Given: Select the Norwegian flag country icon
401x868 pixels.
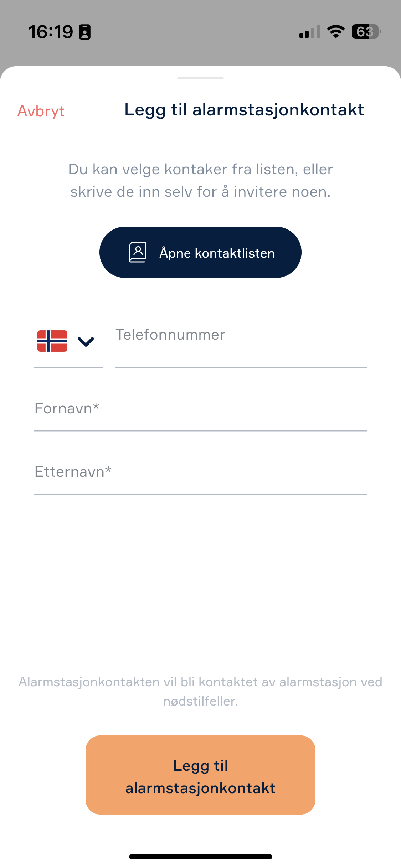Looking at the screenshot, I should pyautogui.click(x=52, y=341).
